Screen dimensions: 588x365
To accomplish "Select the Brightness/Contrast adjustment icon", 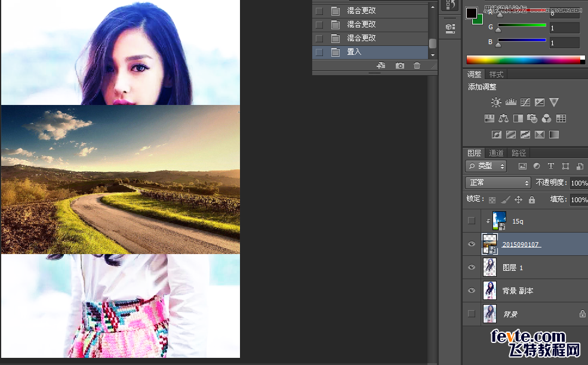I will tap(495, 102).
